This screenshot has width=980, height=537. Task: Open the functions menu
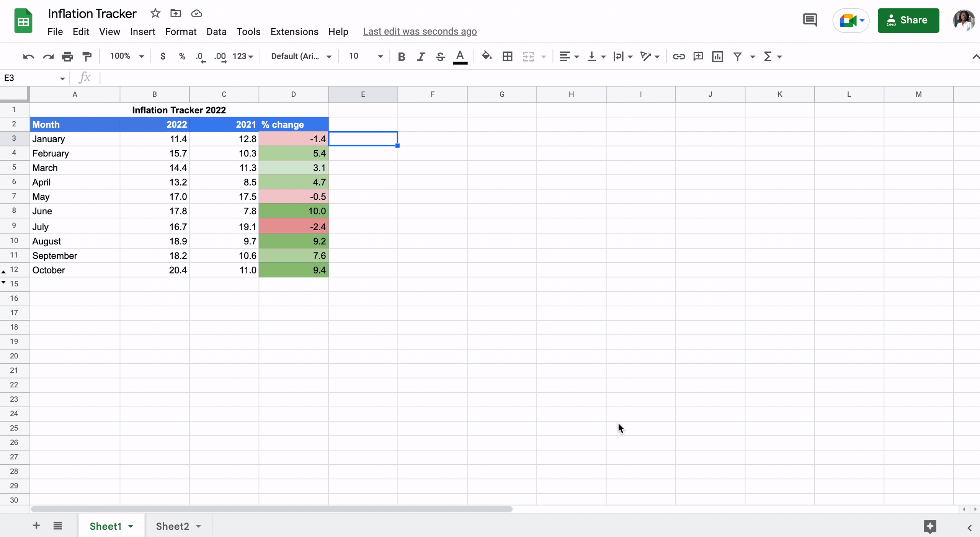click(771, 56)
